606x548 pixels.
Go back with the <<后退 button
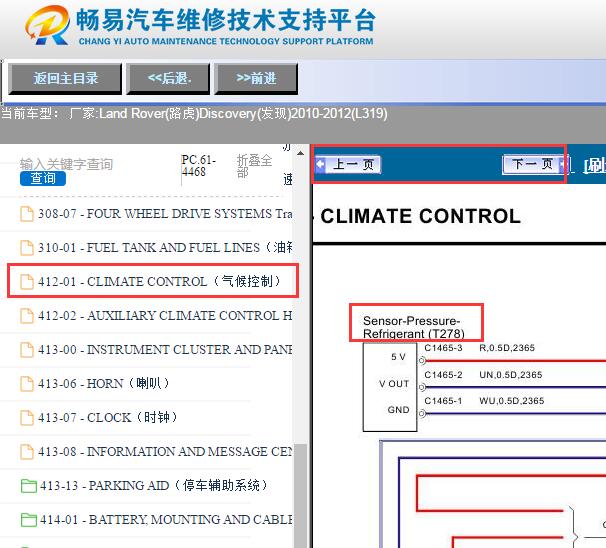(169, 79)
